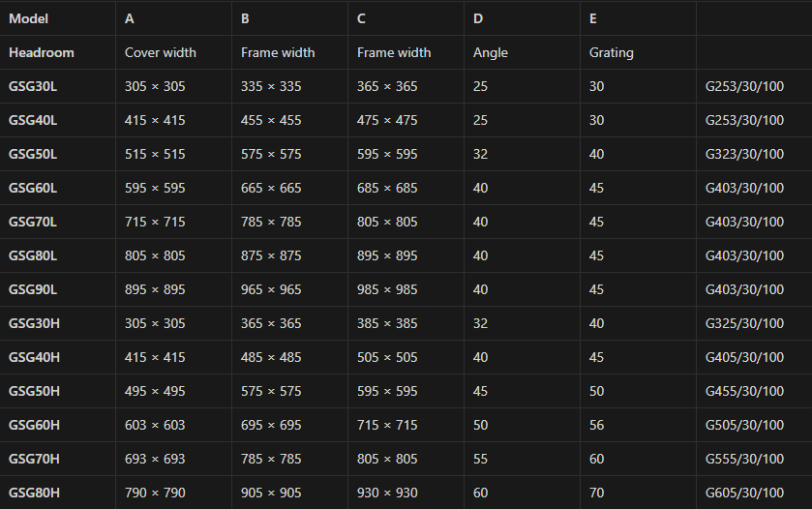
Task: Select the "G323/30/100" grating code cell
Action: click(x=744, y=154)
